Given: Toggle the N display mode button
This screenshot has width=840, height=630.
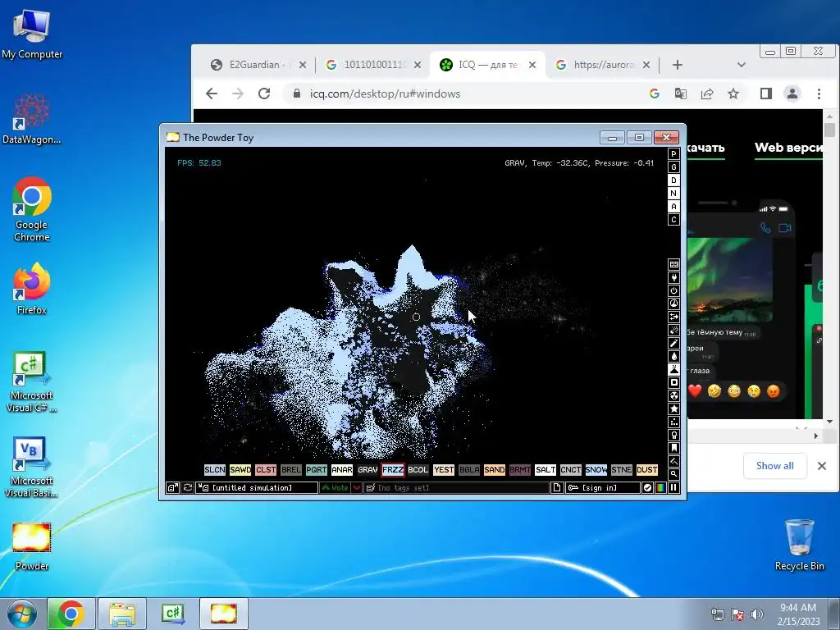Looking at the screenshot, I should tap(674, 194).
